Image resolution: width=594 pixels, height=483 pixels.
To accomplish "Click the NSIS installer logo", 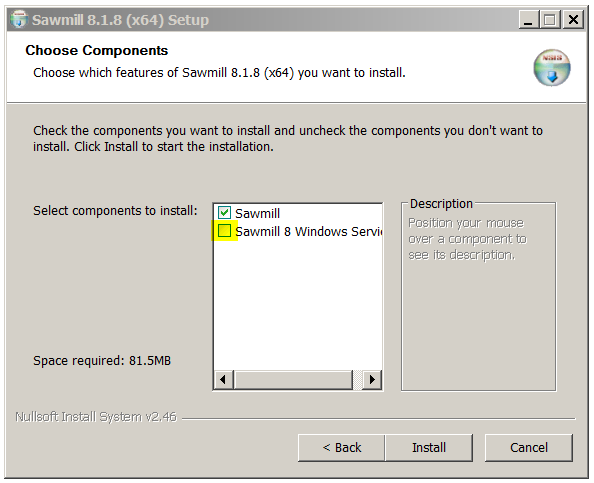I will point(552,68).
